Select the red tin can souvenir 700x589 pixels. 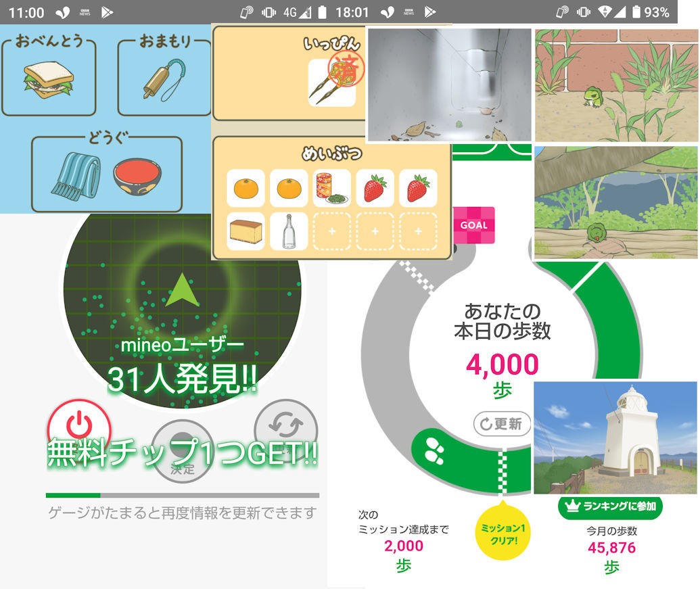pos(331,188)
